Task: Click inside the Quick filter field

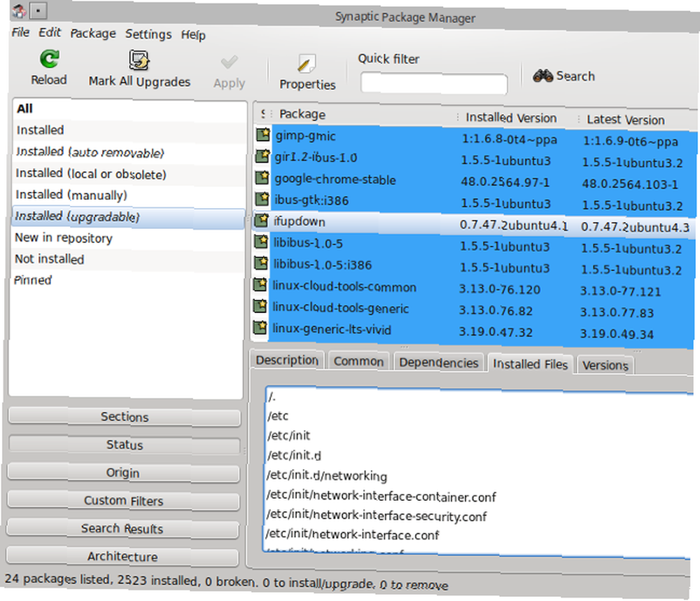Action: point(434,83)
